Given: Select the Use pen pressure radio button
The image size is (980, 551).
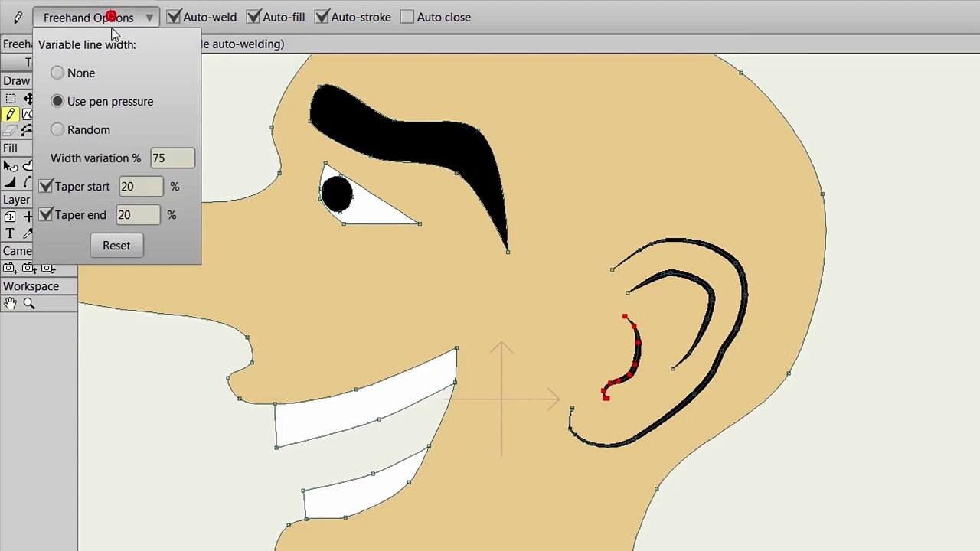Looking at the screenshot, I should 57,101.
